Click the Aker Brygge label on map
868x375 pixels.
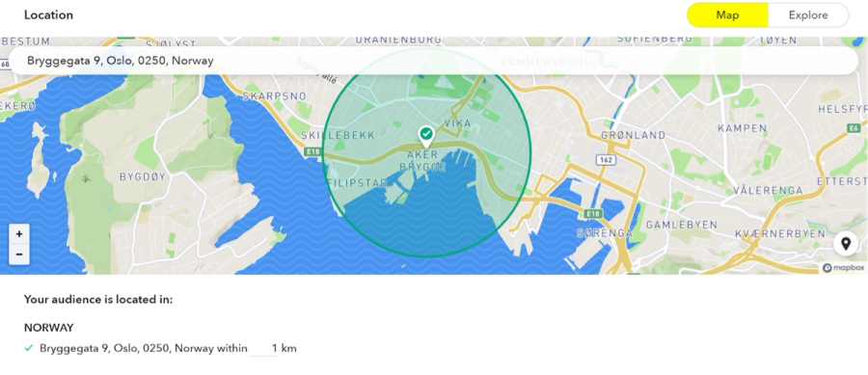point(422,160)
